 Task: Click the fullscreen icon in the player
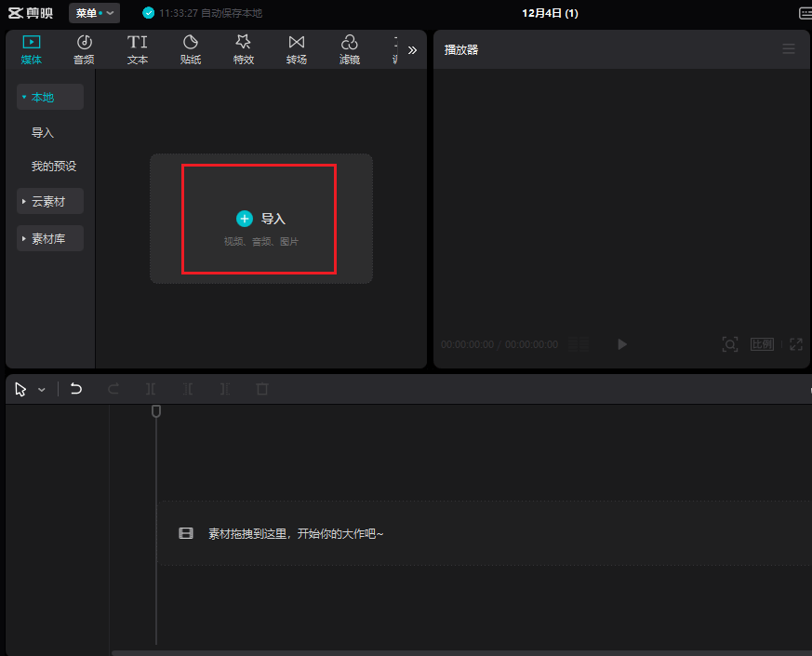796,344
